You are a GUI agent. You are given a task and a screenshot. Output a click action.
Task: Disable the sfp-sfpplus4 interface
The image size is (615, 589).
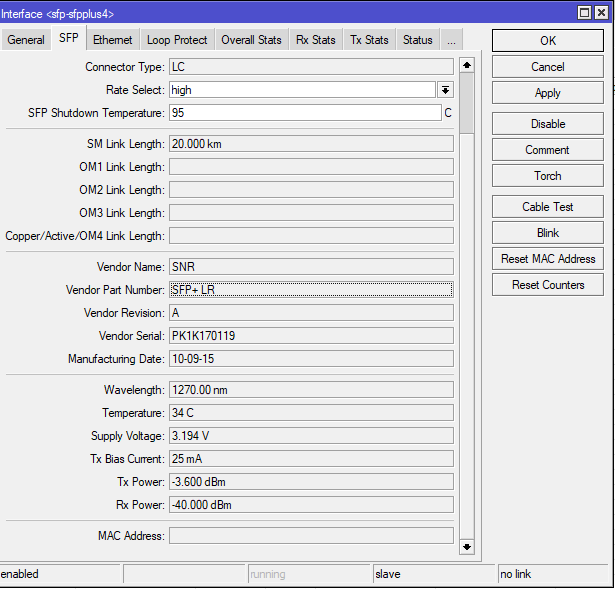pos(547,124)
